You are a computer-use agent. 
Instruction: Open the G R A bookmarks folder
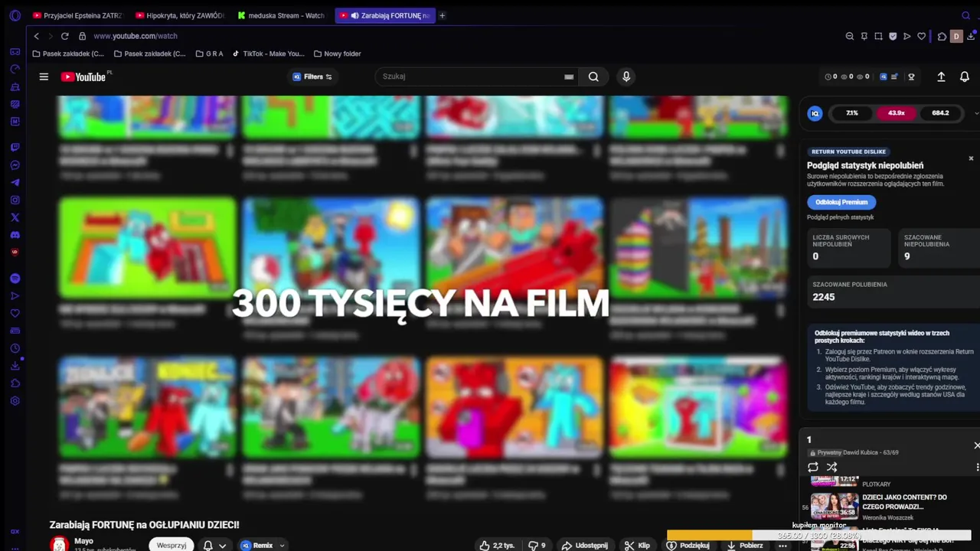coord(209,54)
